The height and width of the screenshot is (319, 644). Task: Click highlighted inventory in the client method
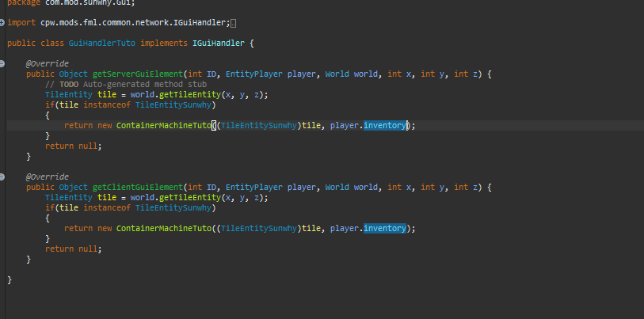click(385, 228)
